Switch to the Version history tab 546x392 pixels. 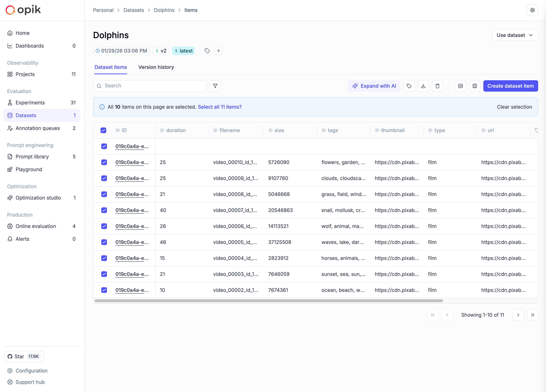[156, 67]
